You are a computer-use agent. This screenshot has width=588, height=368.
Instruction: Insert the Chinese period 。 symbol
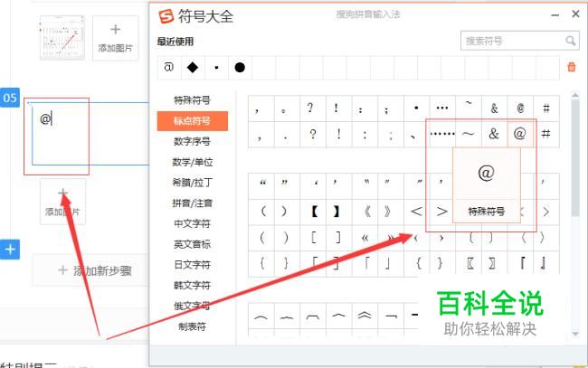287,109
